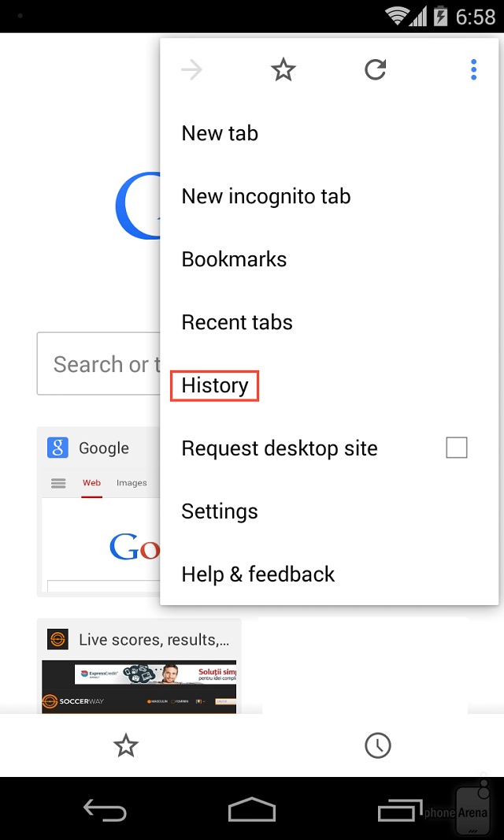Screen dimensions: 504x840
Task: Tap the Reload page icon
Action: (x=375, y=69)
